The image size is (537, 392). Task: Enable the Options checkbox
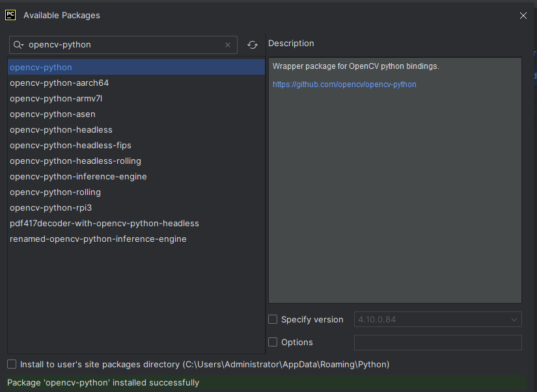[273, 342]
